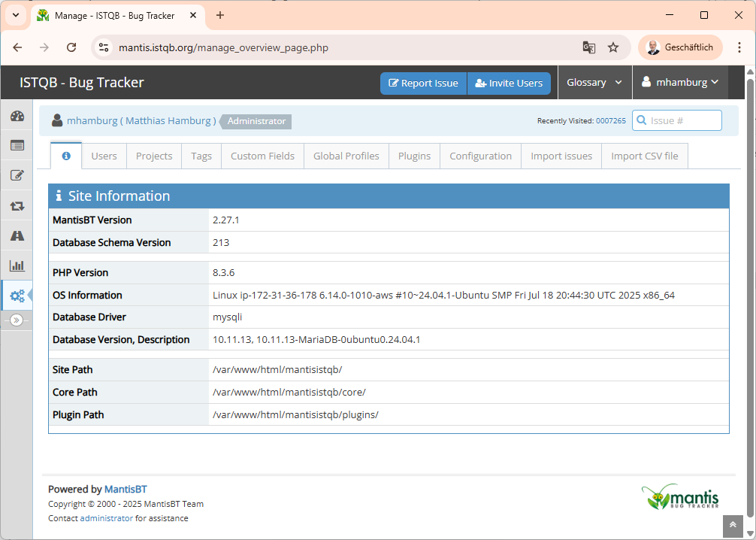Follow the MantisBT link in footer
Image resolution: width=756 pixels, height=540 pixels.
[x=125, y=489]
